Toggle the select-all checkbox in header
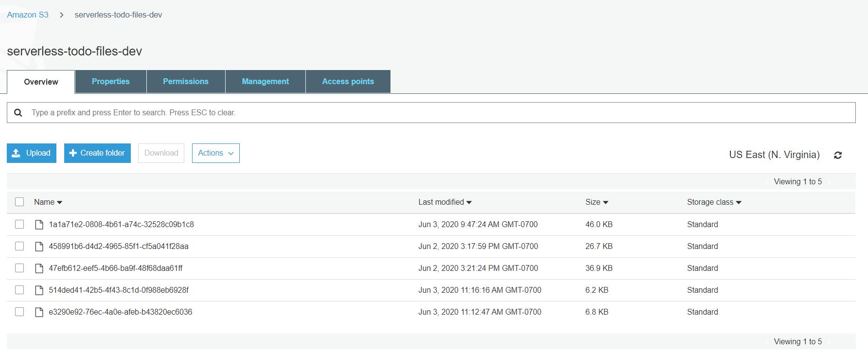The width and height of the screenshot is (868, 355). [x=19, y=202]
